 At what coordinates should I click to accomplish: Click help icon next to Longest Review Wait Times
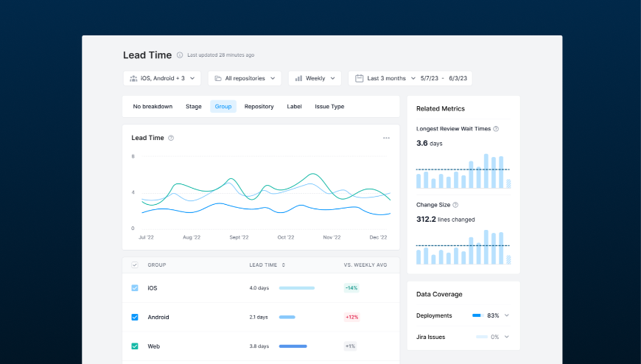[x=496, y=129]
